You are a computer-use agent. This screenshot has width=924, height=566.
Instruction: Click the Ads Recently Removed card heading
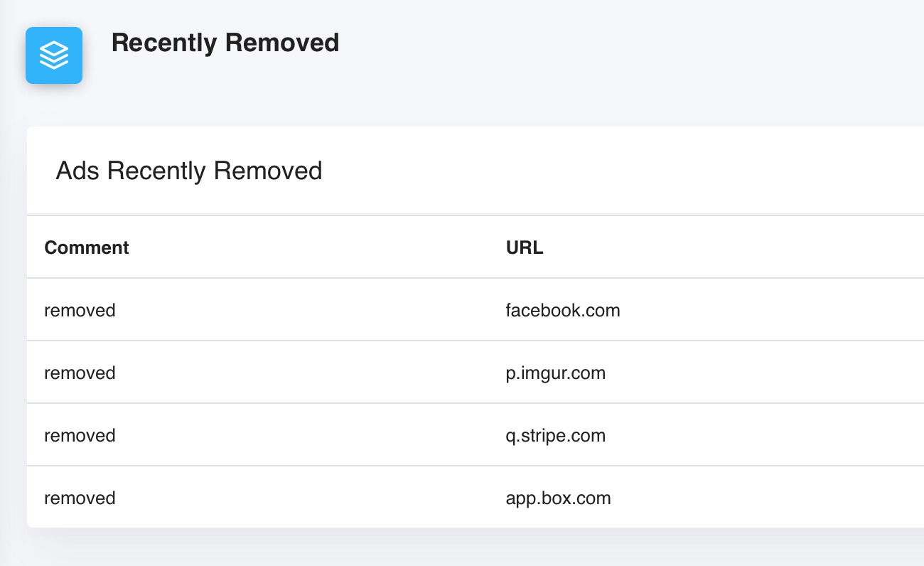(x=189, y=171)
